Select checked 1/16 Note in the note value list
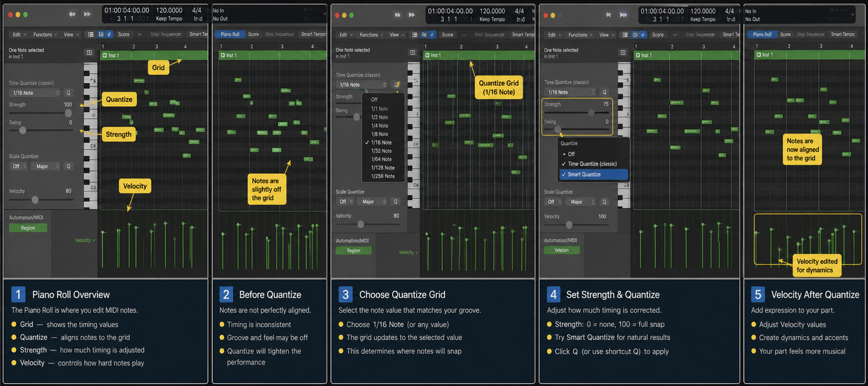Screen dimensions: 868x386 tap(381, 142)
